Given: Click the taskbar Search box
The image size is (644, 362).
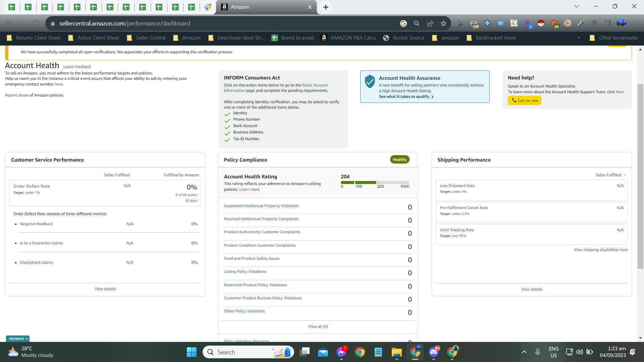Looking at the screenshot, I should (x=248, y=352).
